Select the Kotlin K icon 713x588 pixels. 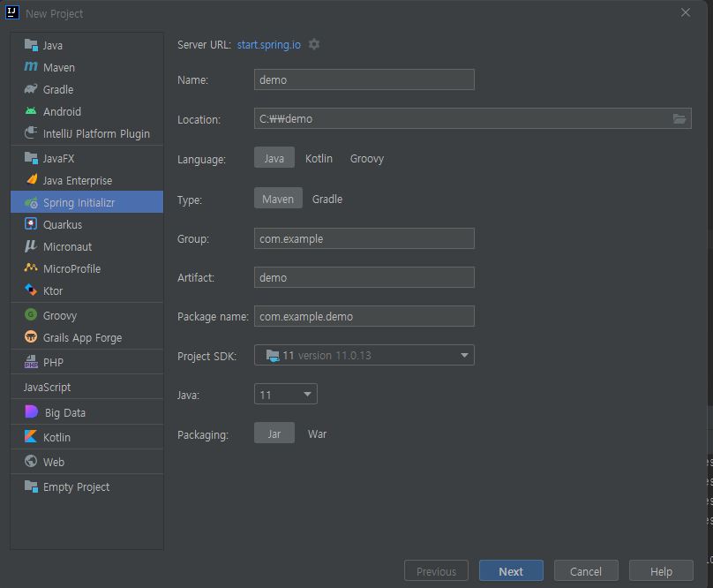(31, 436)
